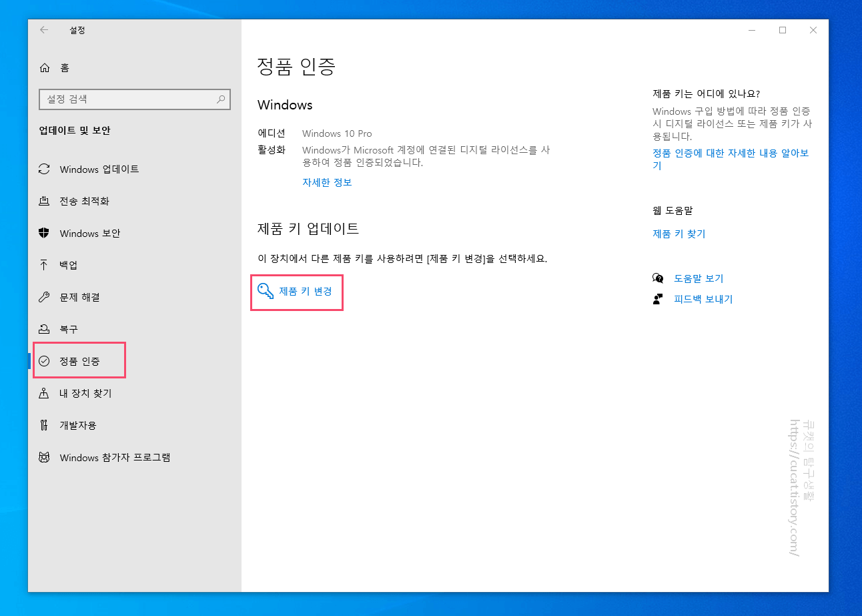Click the 백업 upload arrow icon

[x=45, y=265]
